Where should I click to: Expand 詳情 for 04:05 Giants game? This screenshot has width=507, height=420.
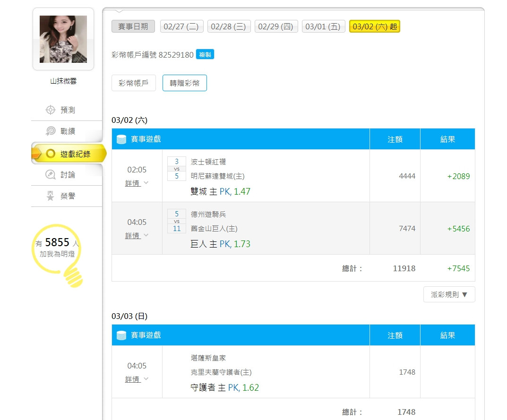(x=137, y=236)
